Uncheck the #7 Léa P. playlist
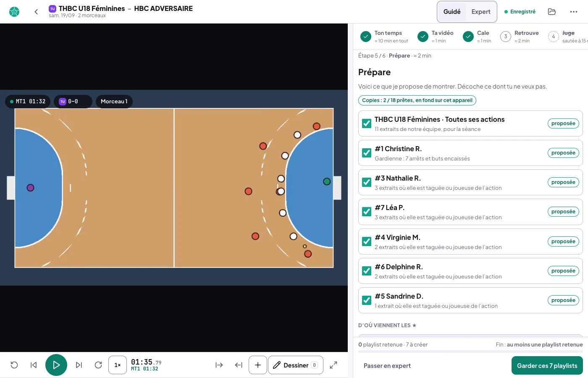The width and height of the screenshot is (588, 378). point(367,212)
